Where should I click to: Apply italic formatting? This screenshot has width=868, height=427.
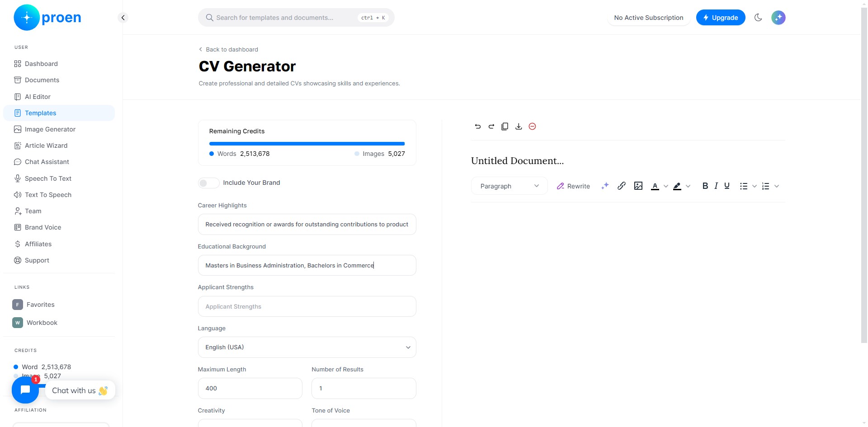pos(716,186)
